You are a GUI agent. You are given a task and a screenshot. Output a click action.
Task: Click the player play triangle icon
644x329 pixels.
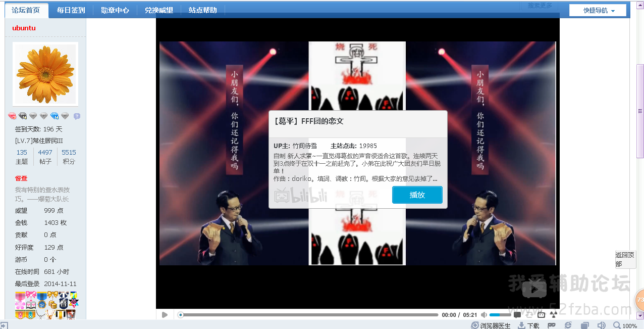(x=165, y=315)
